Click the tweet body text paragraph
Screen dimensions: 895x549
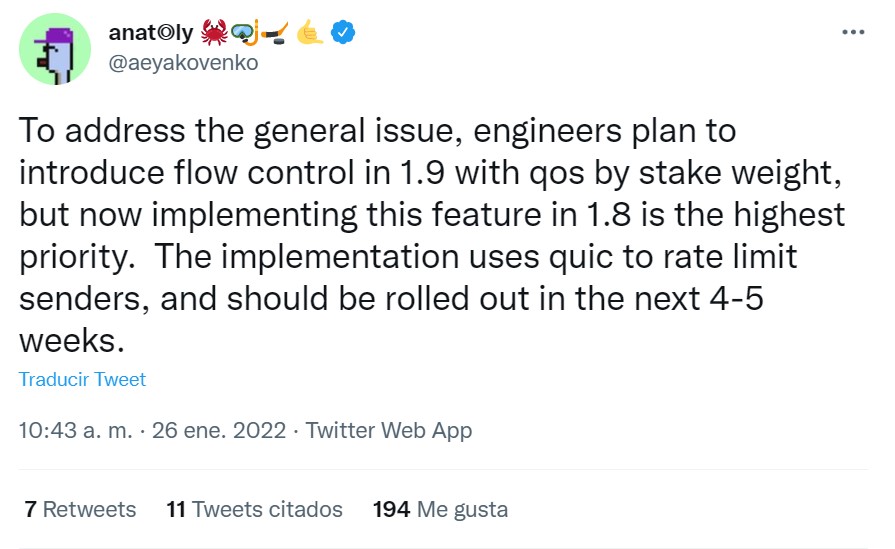(x=432, y=235)
